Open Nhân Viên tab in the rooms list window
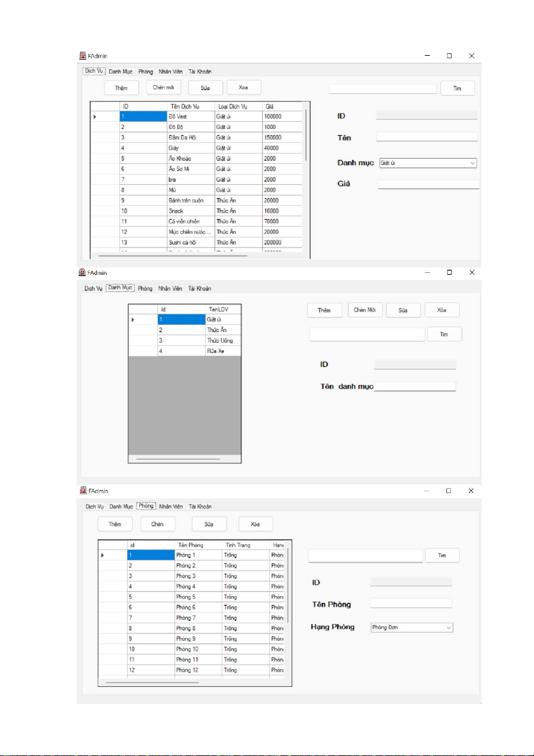The width and height of the screenshot is (534, 756). [x=171, y=507]
